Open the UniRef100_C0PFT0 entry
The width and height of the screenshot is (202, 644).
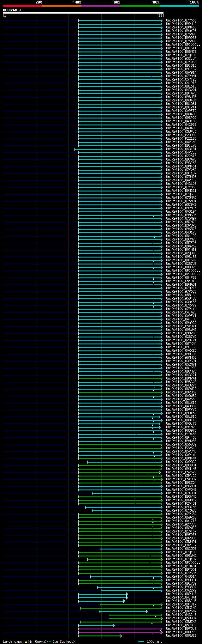point(181,111)
